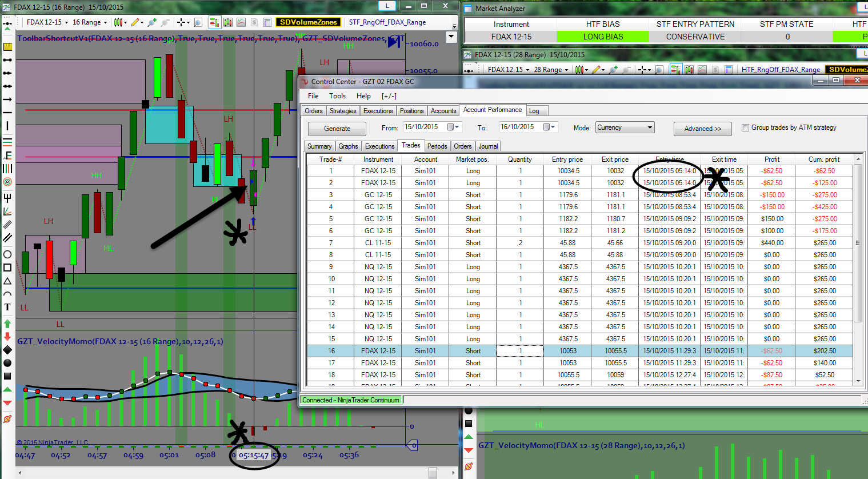Open the Journal sub-tab
The height and width of the screenshot is (479, 868).
tap(488, 146)
